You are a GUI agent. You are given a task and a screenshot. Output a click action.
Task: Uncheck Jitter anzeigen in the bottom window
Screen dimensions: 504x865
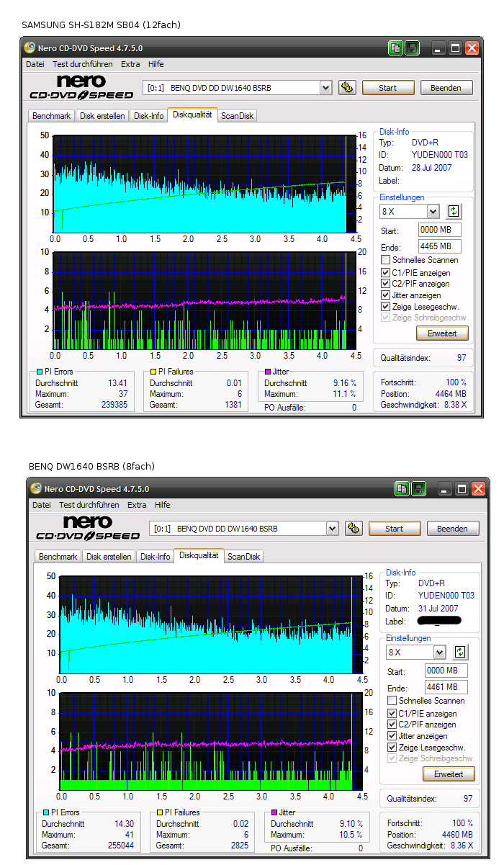click(392, 736)
